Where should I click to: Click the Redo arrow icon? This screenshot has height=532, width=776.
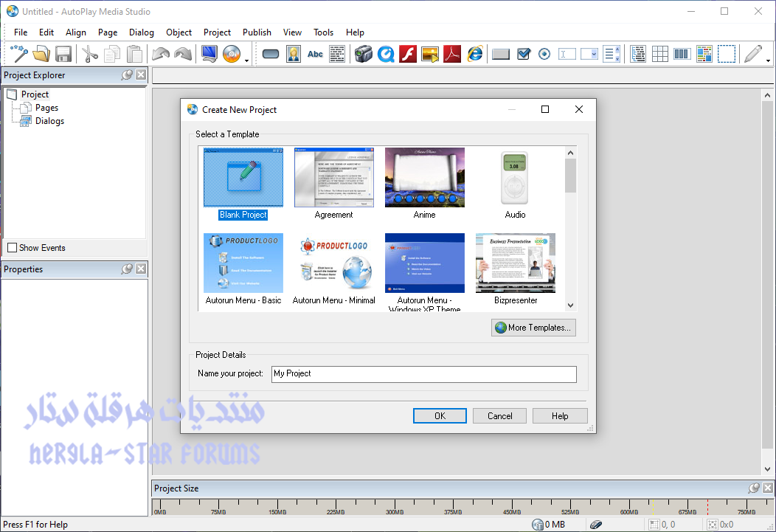click(x=183, y=53)
